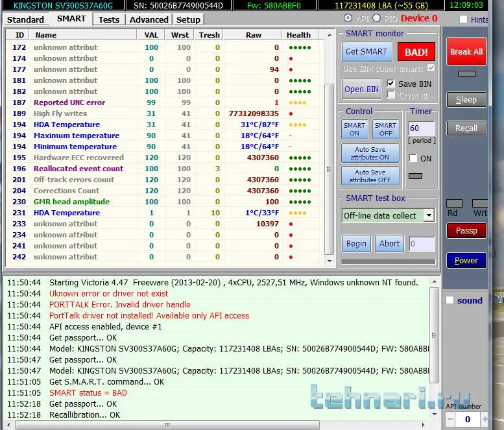This screenshot has width=504, height=430.
Task: Toggle the sound checkbox
Action: (450, 300)
